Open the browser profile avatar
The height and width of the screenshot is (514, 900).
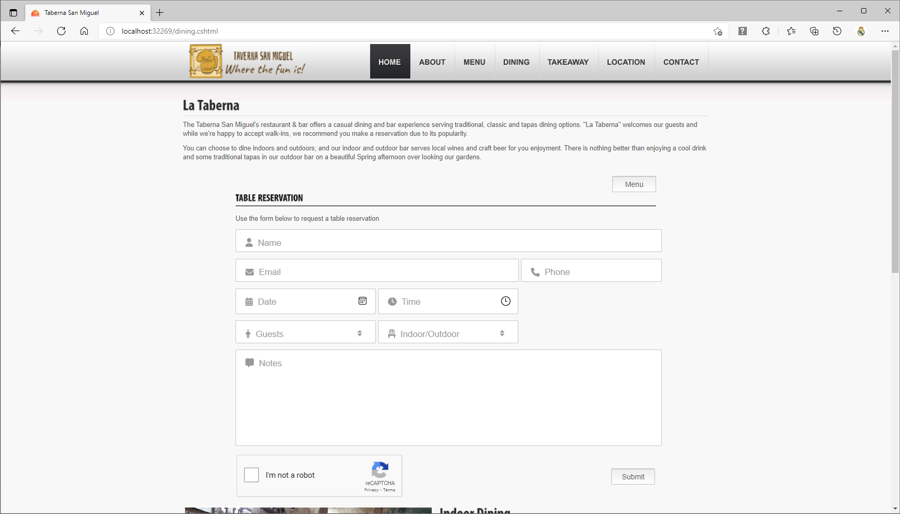[861, 31]
